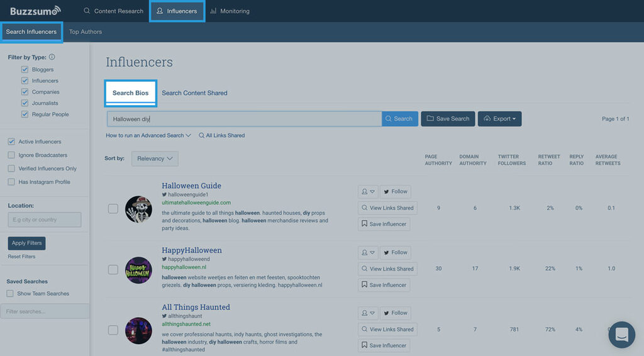
Task: Switch to Search Content Shared tab
Action: 194,93
